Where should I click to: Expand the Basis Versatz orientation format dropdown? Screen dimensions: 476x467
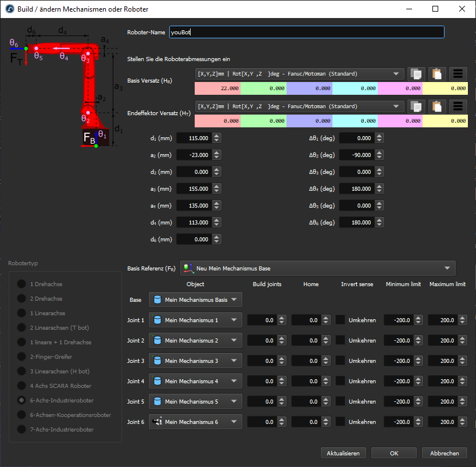click(299, 74)
